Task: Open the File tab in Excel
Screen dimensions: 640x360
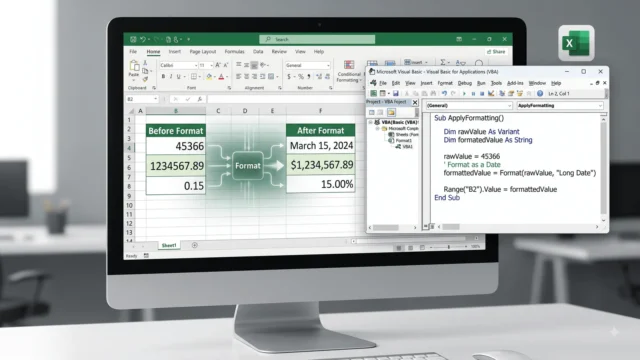Action: pos(133,52)
